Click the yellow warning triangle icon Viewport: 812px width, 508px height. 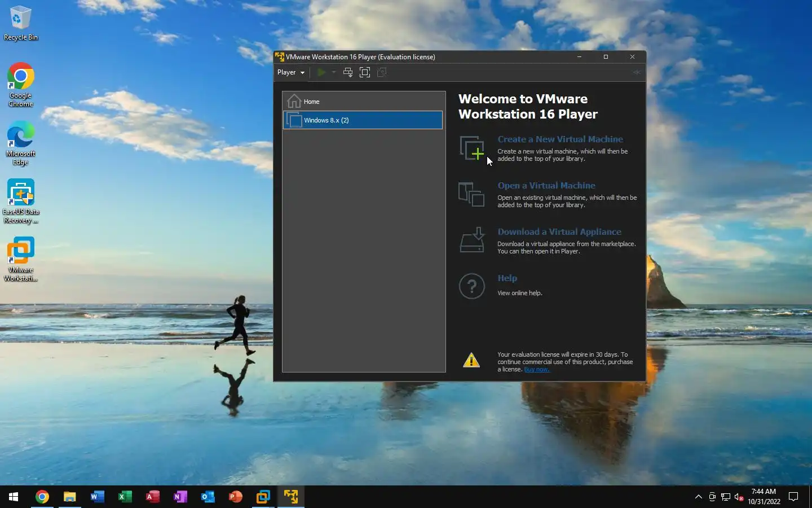(x=471, y=360)
